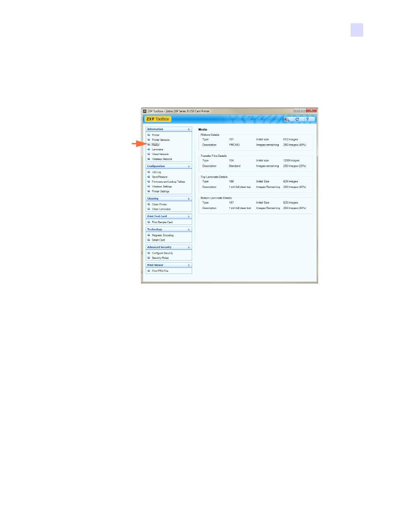Image resolution: width=411 pixels, height=532 pixels.
Task: Close the ZXP Toolbox window
Action: tap(311, 110)
